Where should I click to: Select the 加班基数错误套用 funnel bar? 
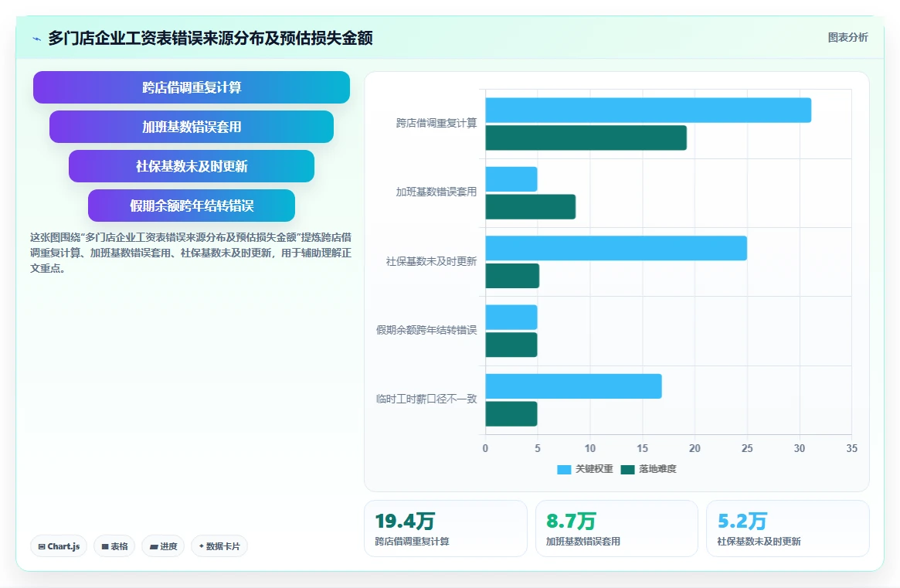[191, 127]
